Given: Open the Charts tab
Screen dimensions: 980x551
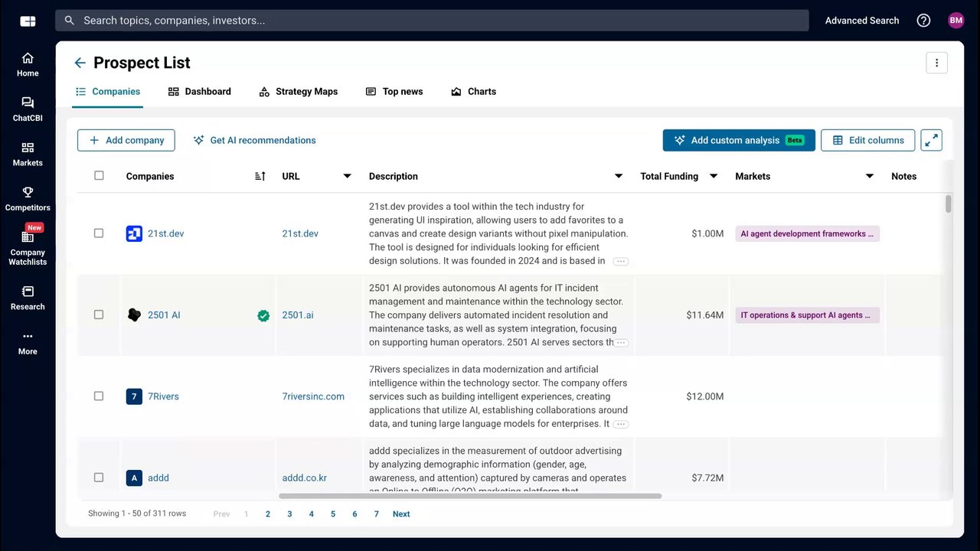Looking at the screenshot, I should click(x=474, y=92).
